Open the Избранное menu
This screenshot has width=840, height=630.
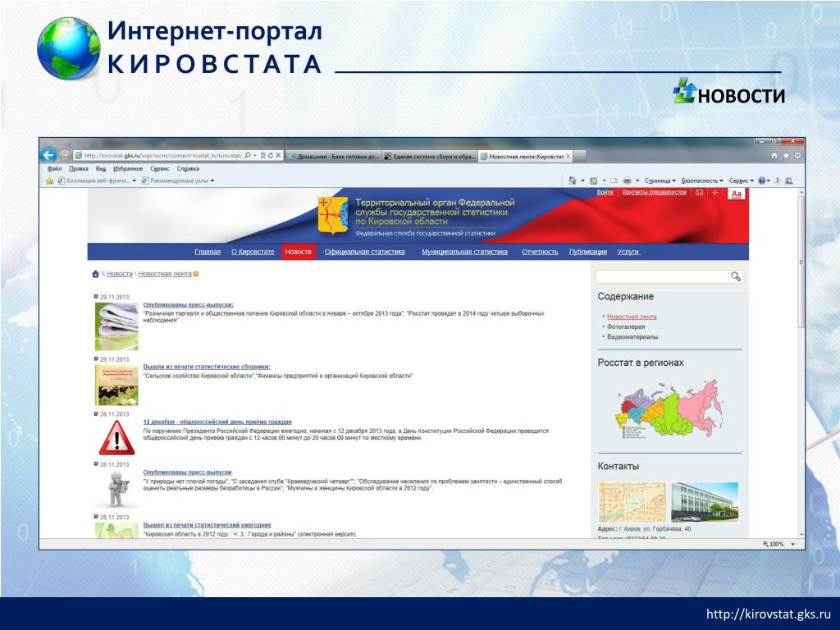(128, 169)
